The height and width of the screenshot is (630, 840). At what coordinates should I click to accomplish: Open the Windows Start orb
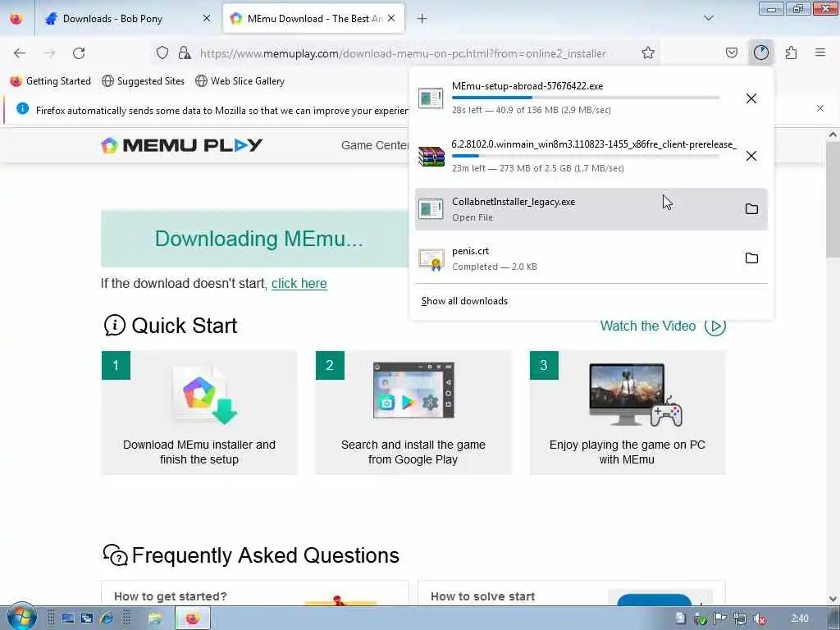(21, 617)
